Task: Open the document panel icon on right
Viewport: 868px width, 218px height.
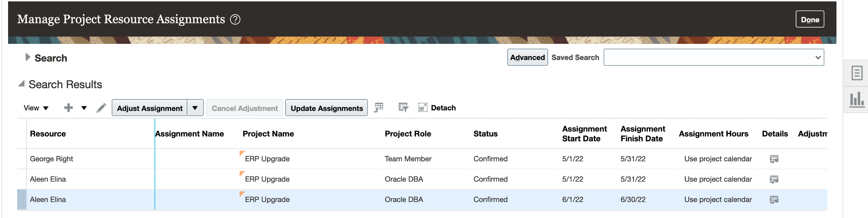Action: pos(857,73)
